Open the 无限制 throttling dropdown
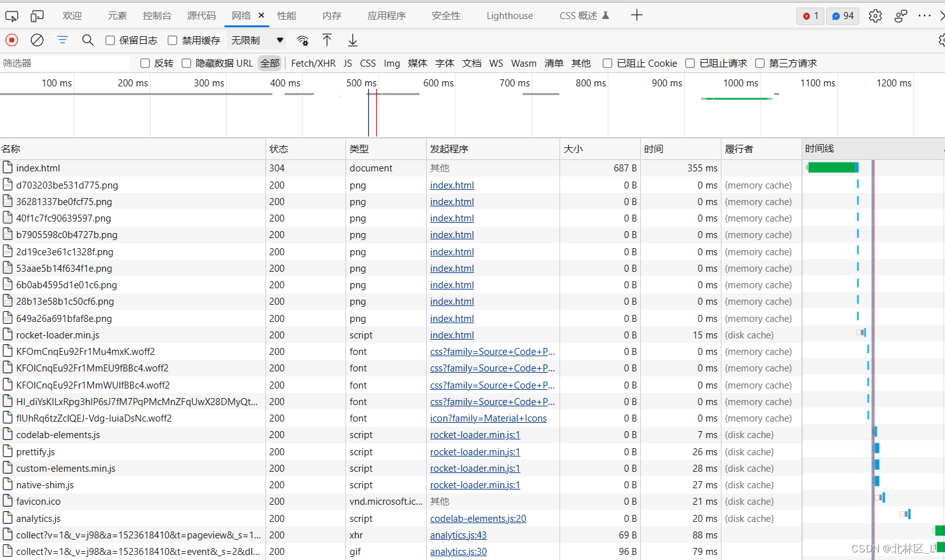This screenshot has height=560, width=945. pyautogui.click(x=257, y=40)
